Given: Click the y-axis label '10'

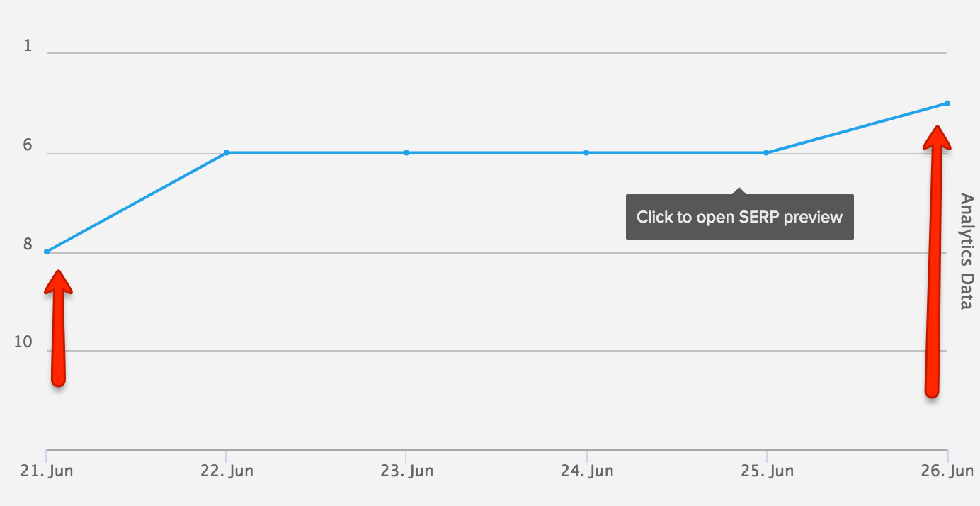Looking at the screenshot, I should [24, 342].
